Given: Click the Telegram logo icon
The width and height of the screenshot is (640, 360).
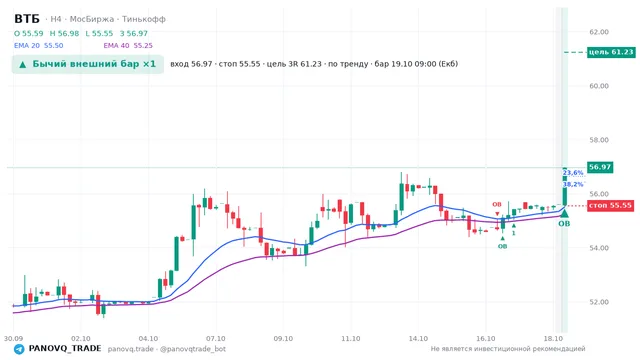Looking at the screenshot, I should click(x=19, y=349).
